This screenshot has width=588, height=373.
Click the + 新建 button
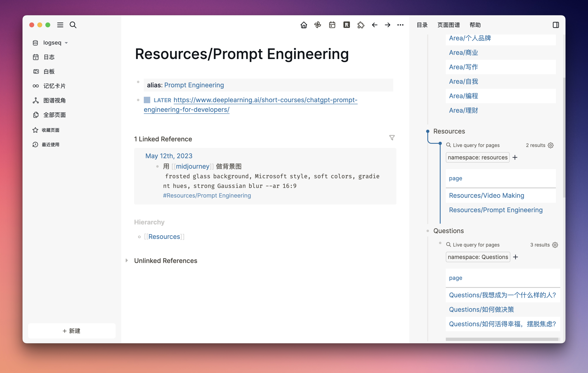coord(71,331)
